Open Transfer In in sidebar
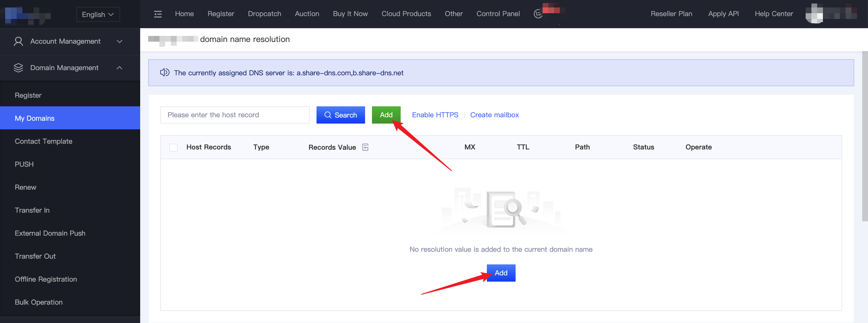The height and width of the screenshot is (323, 868). coord(70,210)
